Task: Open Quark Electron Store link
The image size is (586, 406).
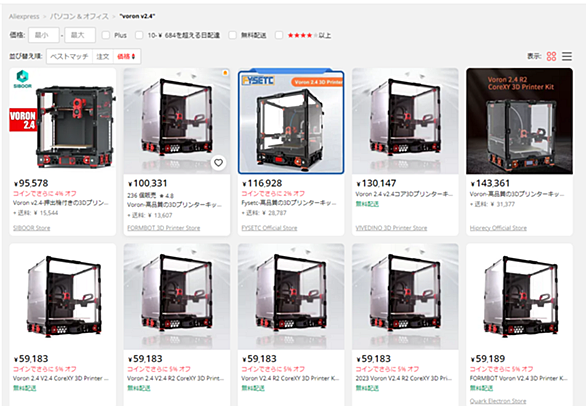Action: 498,401
